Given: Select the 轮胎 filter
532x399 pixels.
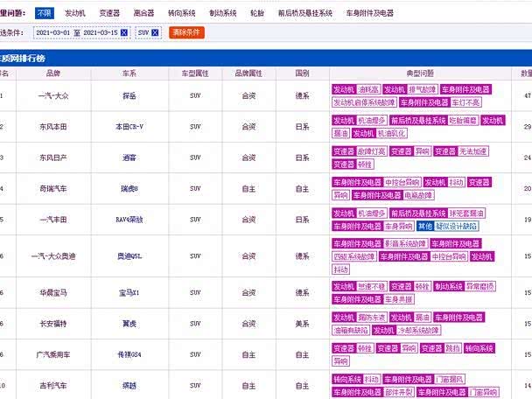Looking at the screenshot, I should (x=257, y=13).
